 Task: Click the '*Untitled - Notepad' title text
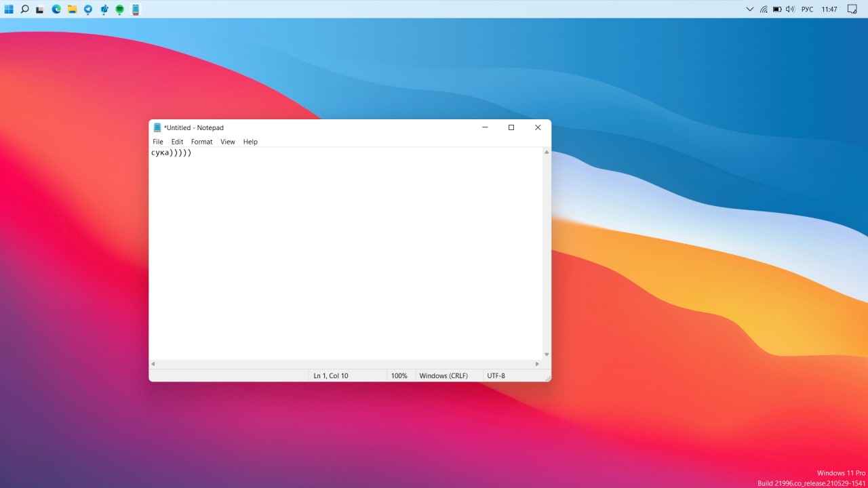click(194, 127)
